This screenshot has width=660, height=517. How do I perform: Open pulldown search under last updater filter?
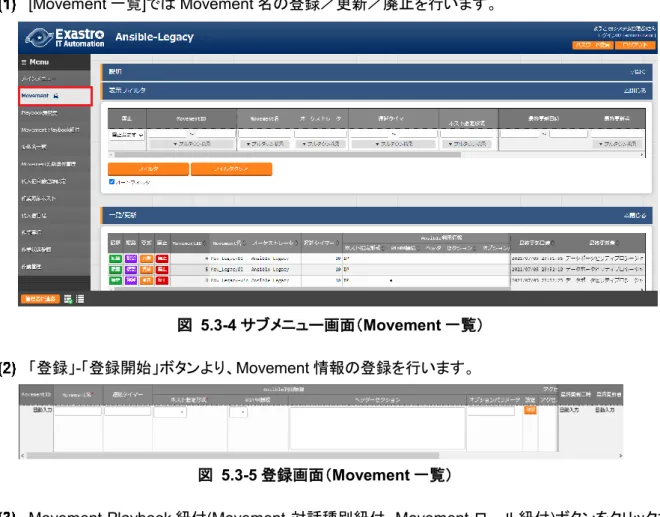coord(617,144)
